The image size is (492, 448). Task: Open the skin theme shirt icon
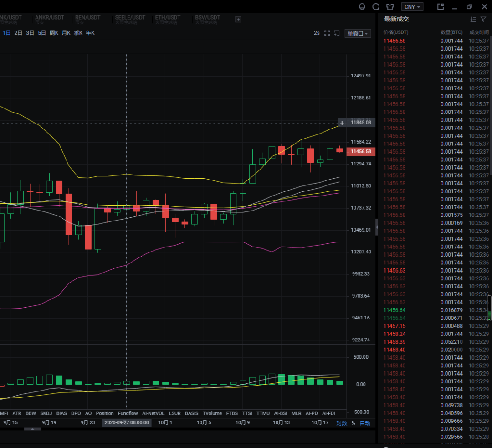click(x=389, y=7)
